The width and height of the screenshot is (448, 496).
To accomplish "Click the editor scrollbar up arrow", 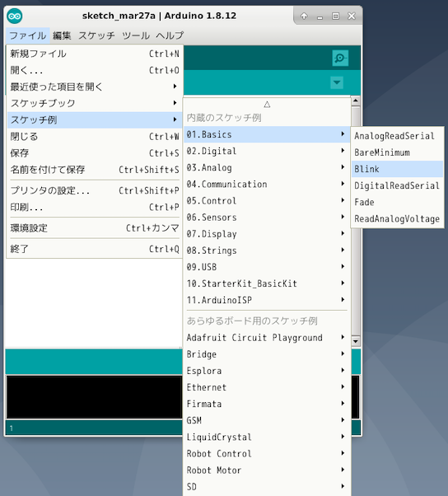I will [356, 101].
